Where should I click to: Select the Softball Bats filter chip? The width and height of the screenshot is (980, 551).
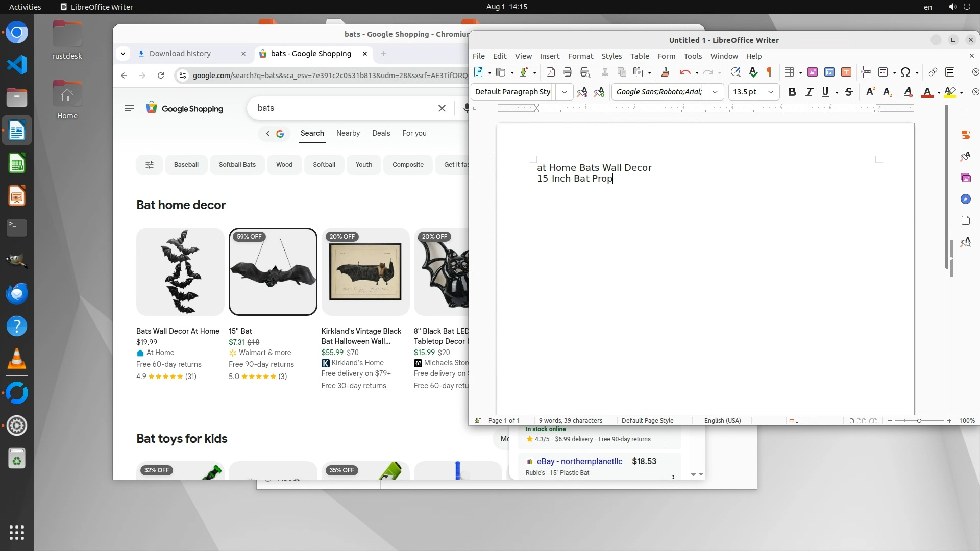click(237, 165)
